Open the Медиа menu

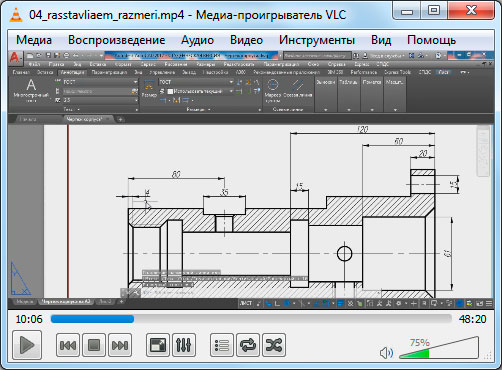[x=34, y=40]
